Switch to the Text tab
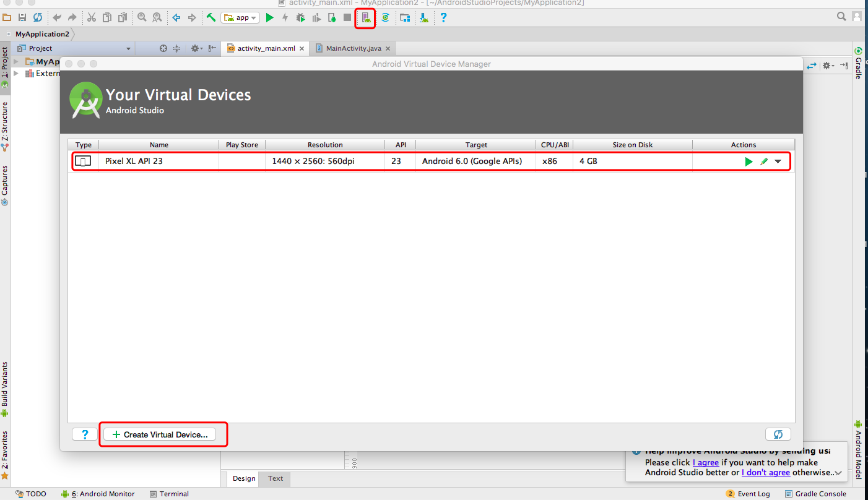Image resolution: width=868 pixels, height=500 pixels. [276, 478]
